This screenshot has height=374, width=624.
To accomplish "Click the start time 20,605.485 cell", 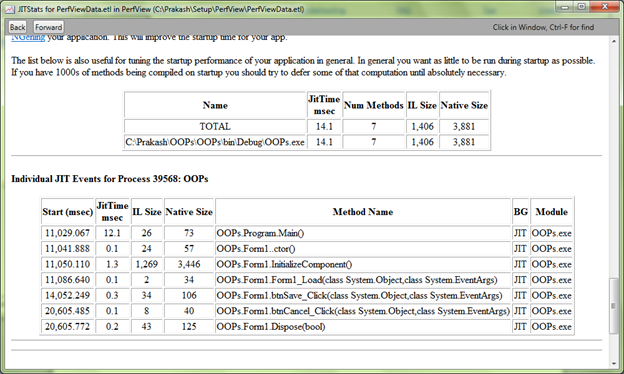I will click(67, 311).
